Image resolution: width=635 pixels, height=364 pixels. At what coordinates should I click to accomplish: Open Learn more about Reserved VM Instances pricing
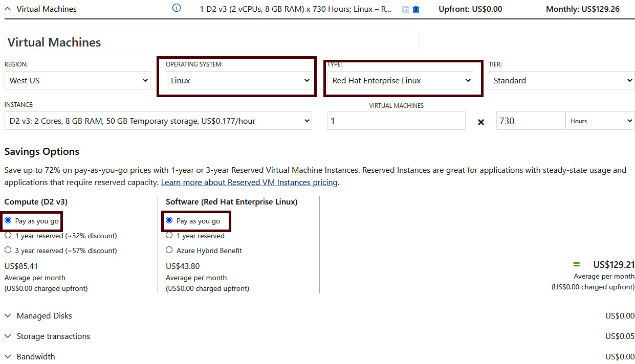point(249,182)
